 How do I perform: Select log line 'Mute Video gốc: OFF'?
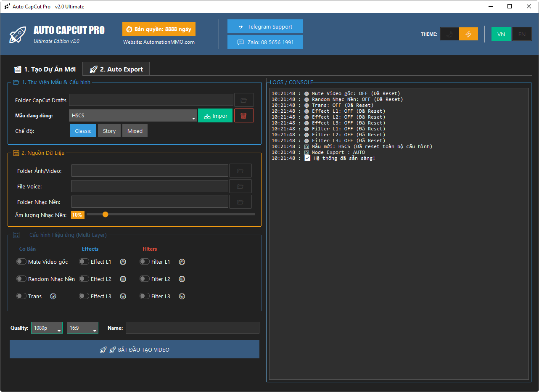(336, 93)
